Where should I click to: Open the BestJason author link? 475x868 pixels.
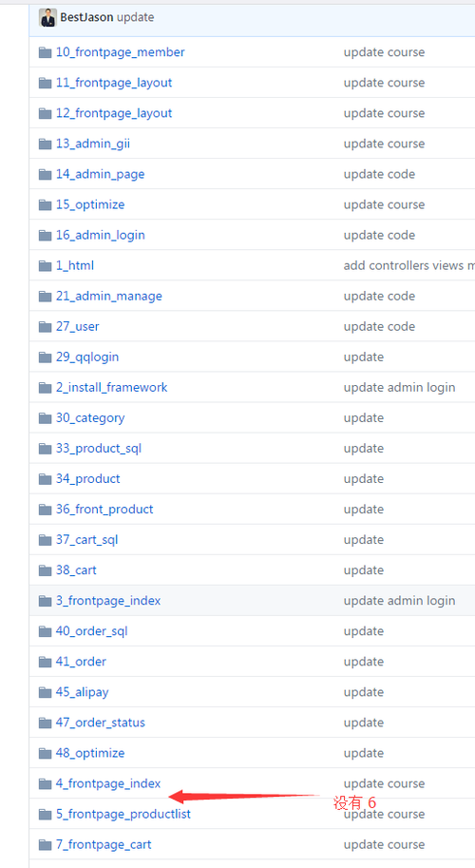tap(86, 17)
